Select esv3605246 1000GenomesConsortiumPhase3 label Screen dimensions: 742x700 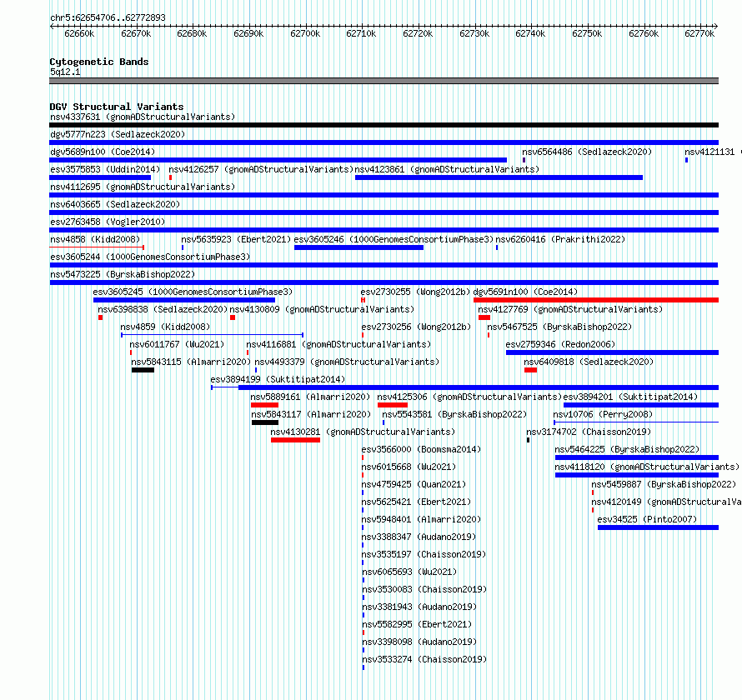click(394, 239)
